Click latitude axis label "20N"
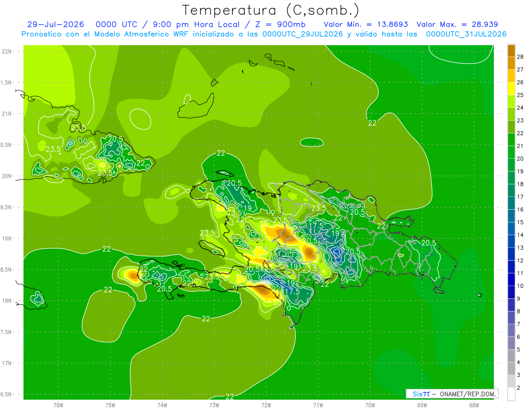The image size is (532, 411). point(7,176)
